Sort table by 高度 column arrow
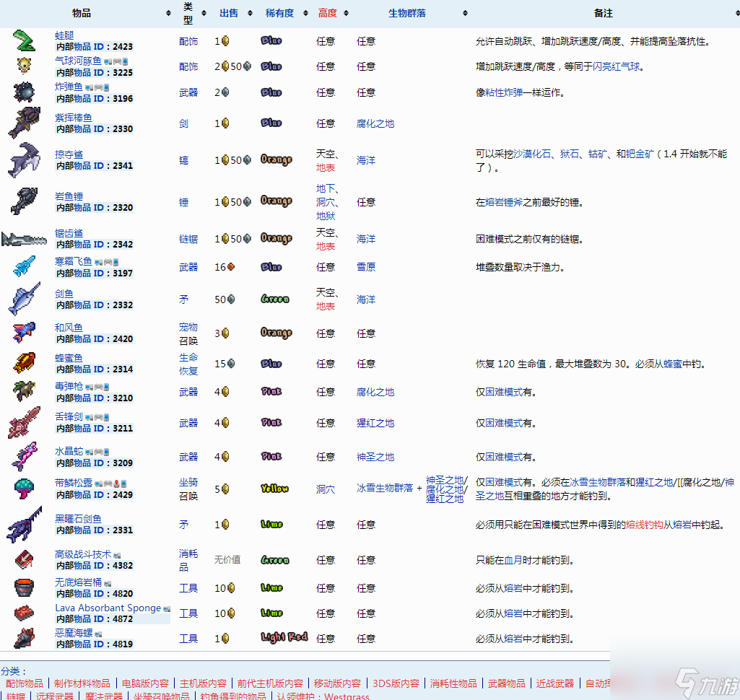This screenshot has width=740, height=700. tap(346, 13)
